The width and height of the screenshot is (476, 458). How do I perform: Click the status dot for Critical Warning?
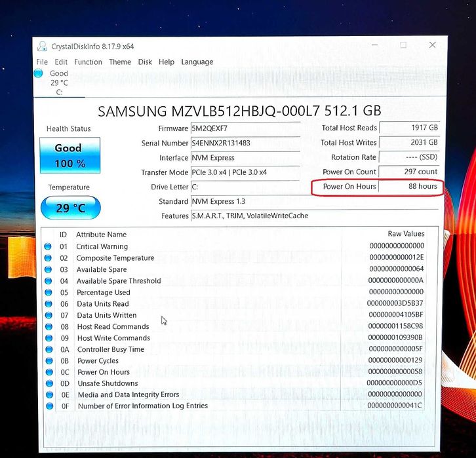[x=48, y=246]
